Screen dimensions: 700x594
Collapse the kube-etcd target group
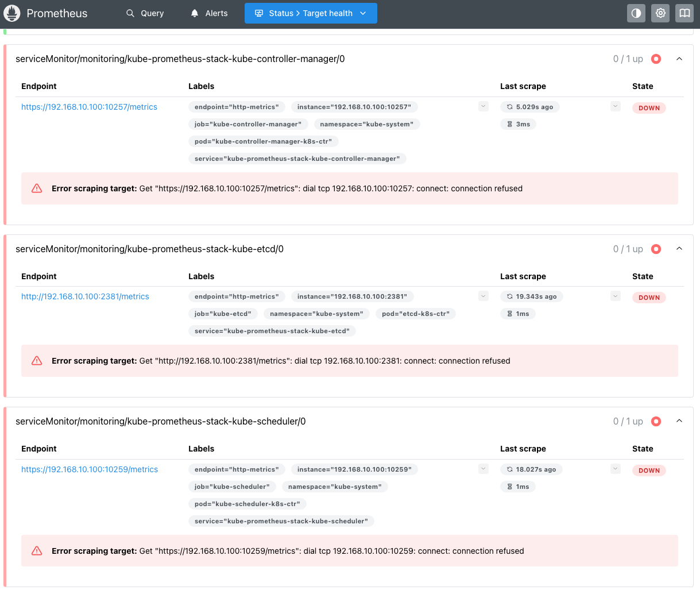[679, 249]
